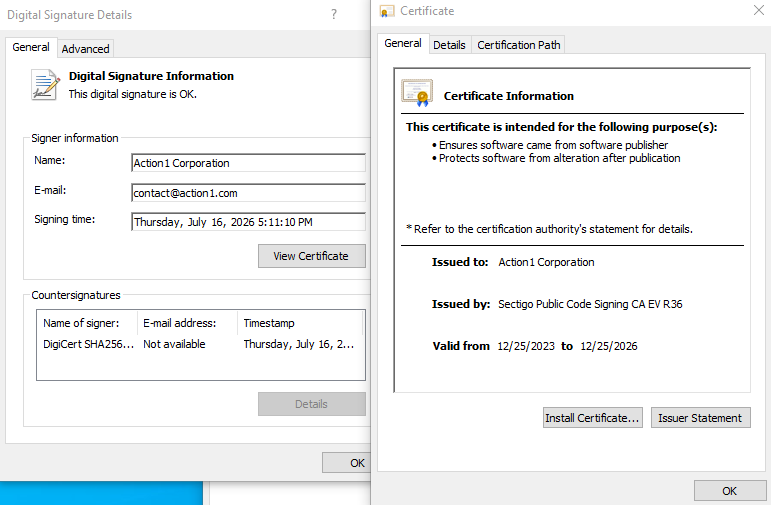
Task: Click 'Sectigo Public Code Signing CA EV R36' issuer text
Action: (x=590, y=304)
